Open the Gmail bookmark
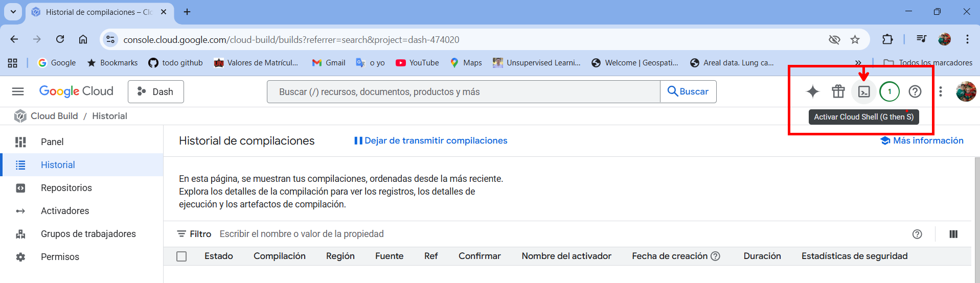Viewport: 980px width, 283px height. click(x=329, y=63)
